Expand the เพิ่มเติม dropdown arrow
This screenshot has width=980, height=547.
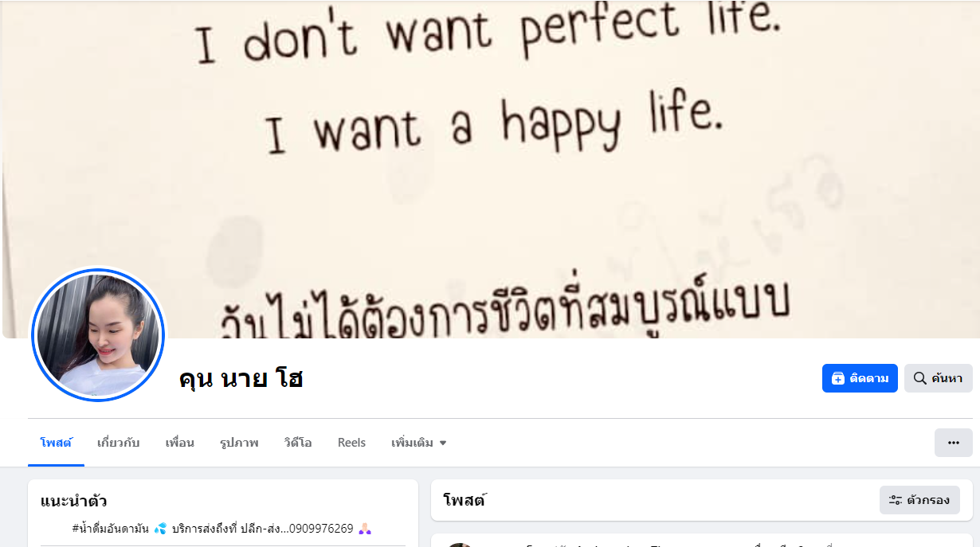443,443
